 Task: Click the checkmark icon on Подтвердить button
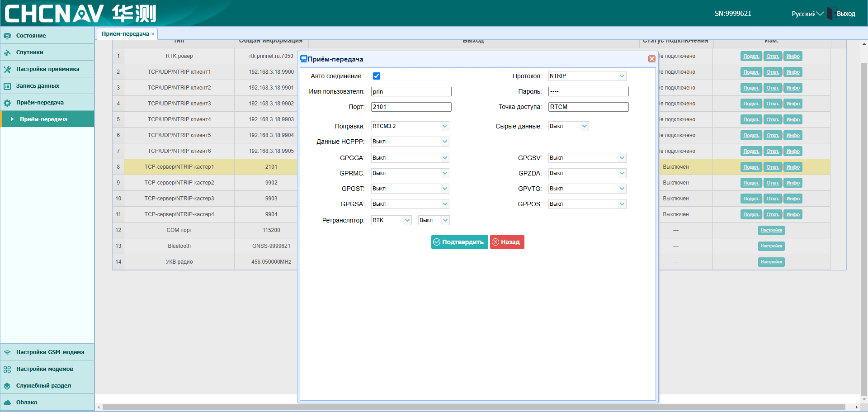click(437, 242)
